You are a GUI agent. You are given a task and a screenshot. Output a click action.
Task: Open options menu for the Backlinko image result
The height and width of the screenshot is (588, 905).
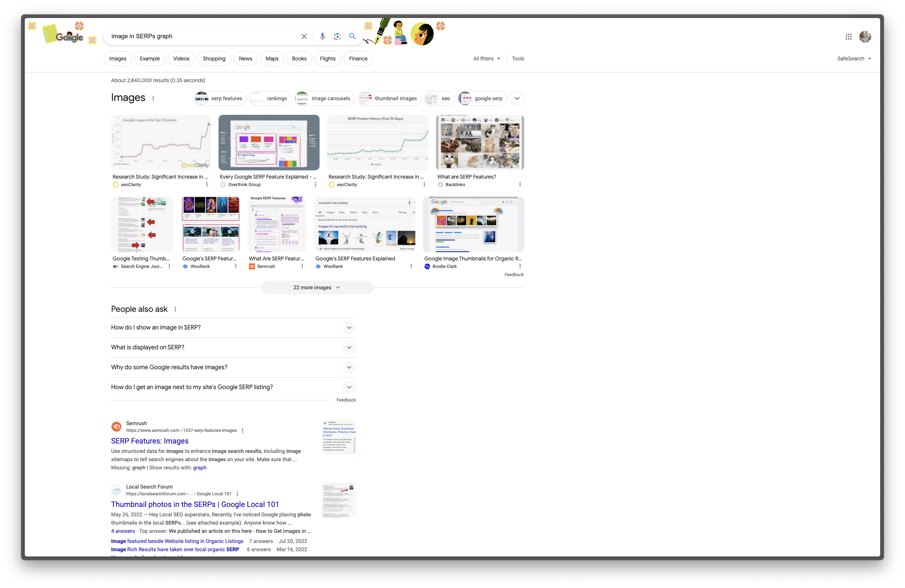(520, 184)
